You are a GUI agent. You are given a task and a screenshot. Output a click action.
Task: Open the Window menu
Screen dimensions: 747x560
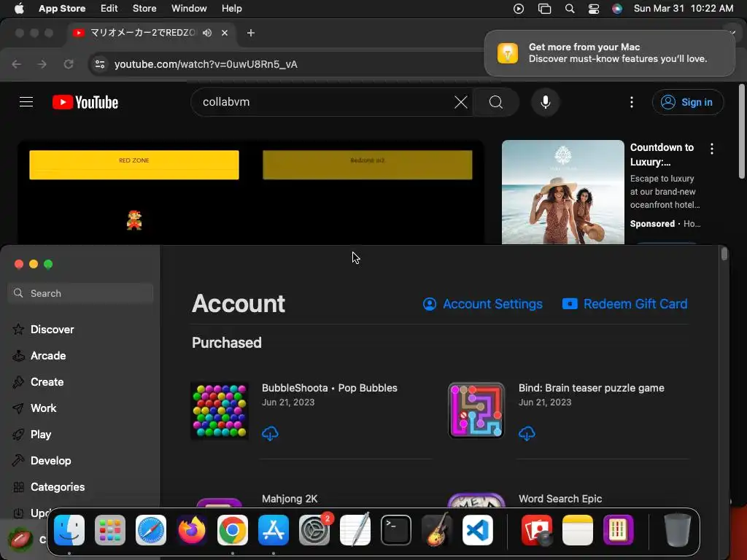click(189, 9)
